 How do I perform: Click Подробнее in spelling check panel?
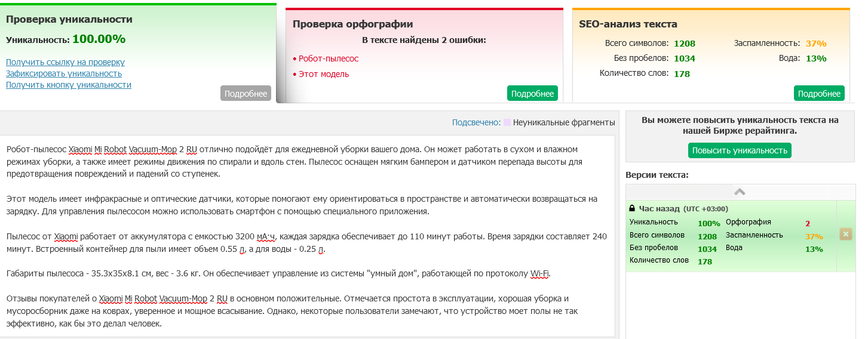(532, 94)
